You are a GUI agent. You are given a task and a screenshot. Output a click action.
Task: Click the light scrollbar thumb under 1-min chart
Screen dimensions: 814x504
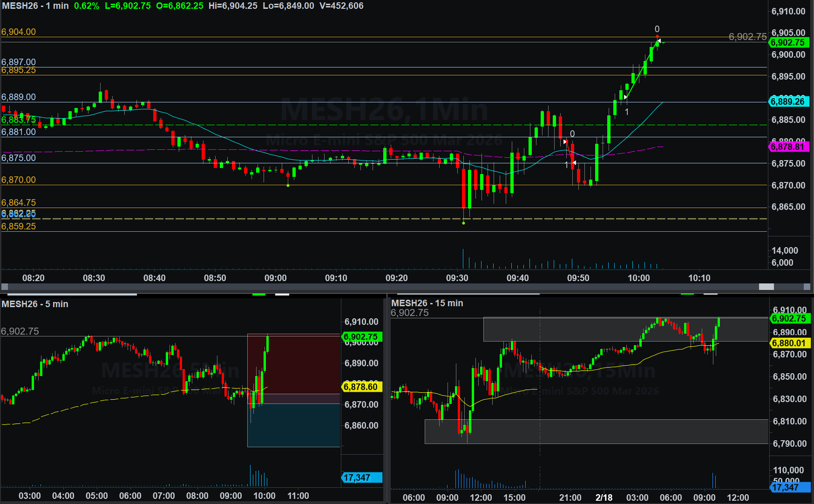766,287
